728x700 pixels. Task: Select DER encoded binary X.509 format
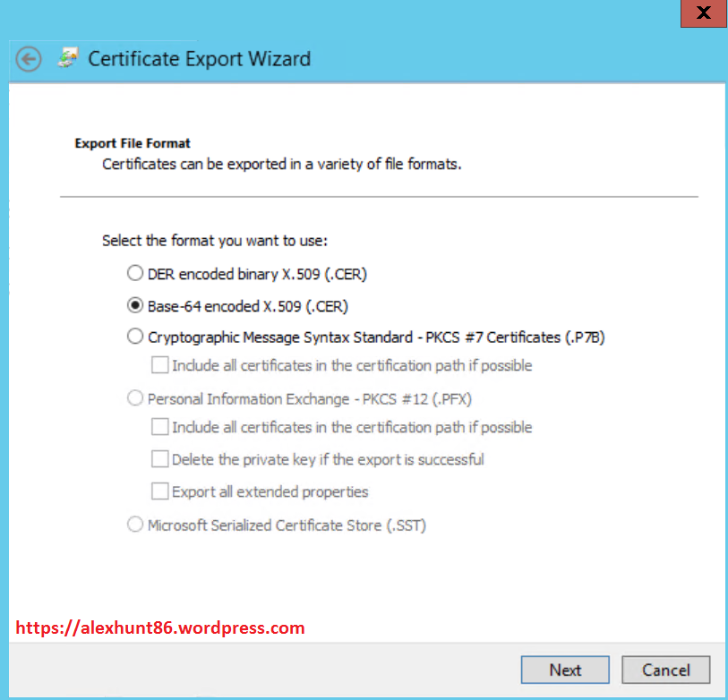(x=134, y=273)
